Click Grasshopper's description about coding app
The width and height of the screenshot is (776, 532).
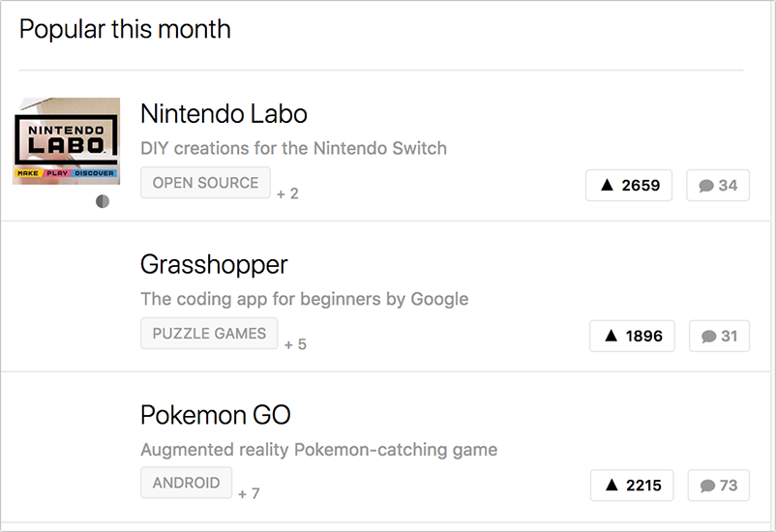pyautogui.click(x=304, y=299)
